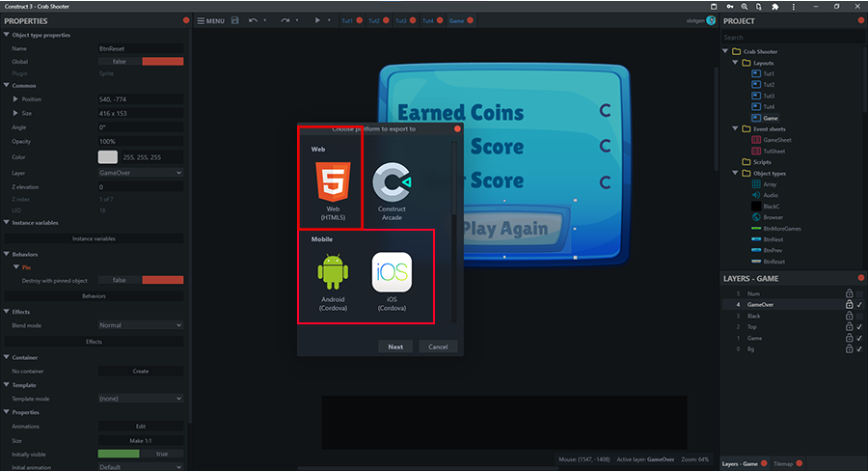
Task: Click Create container button
Action: 141,372
